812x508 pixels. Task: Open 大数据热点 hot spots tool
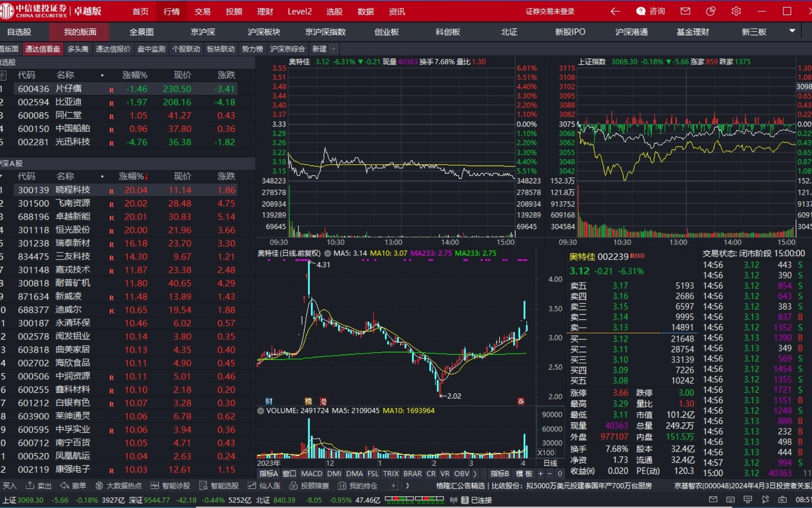[x=118, y=485]
